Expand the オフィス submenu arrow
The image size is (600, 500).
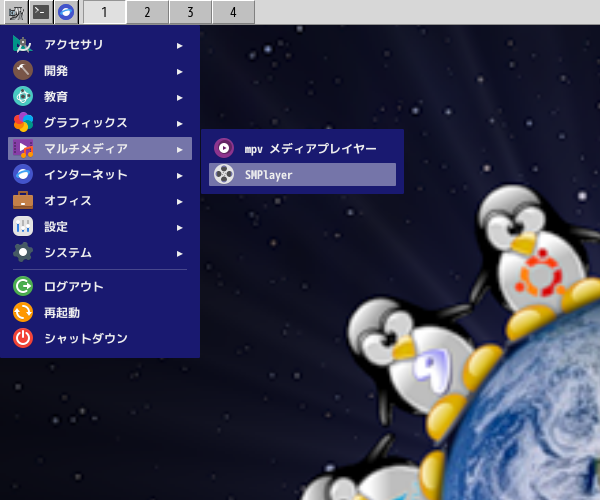[179, 202]
